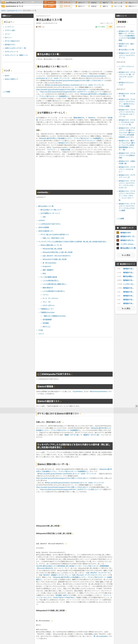Click ここを編集 under 更新履歴 in the right panel

(x=120, y=219)
